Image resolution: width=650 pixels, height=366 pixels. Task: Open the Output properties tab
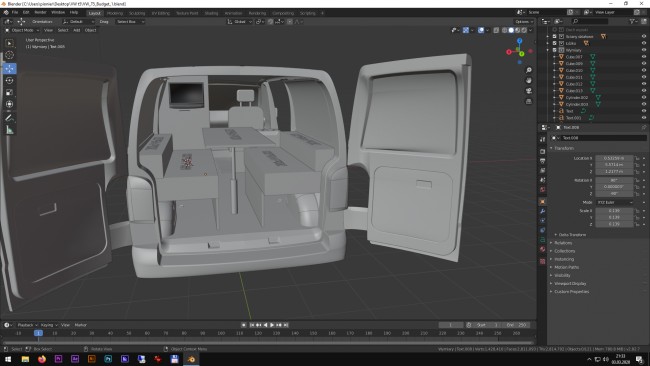[x=543, y=161]
